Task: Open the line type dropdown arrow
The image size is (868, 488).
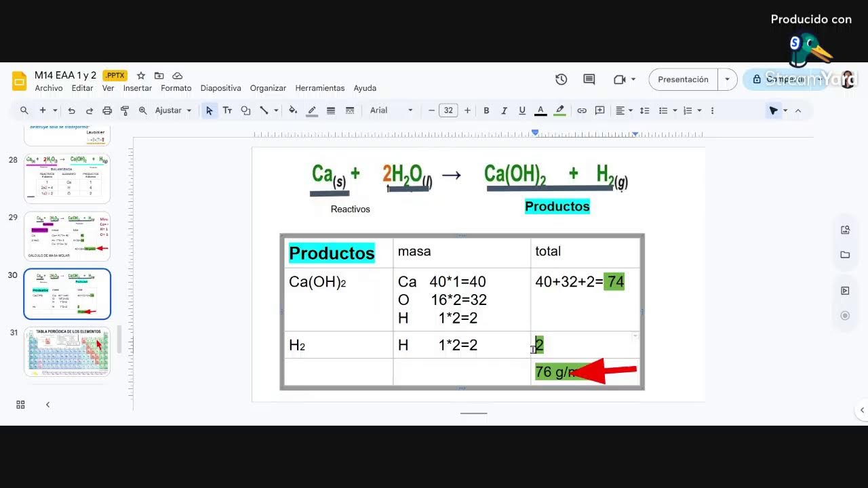Action: (276, 110)
